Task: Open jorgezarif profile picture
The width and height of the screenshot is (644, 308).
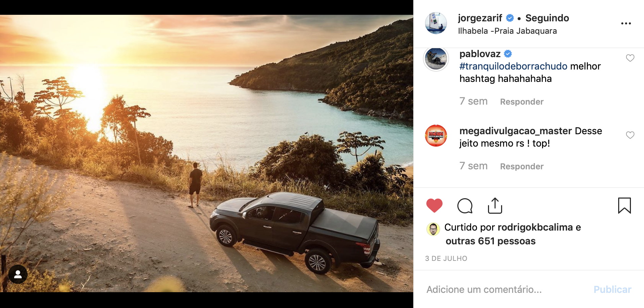Action: [x=436, y=23]
